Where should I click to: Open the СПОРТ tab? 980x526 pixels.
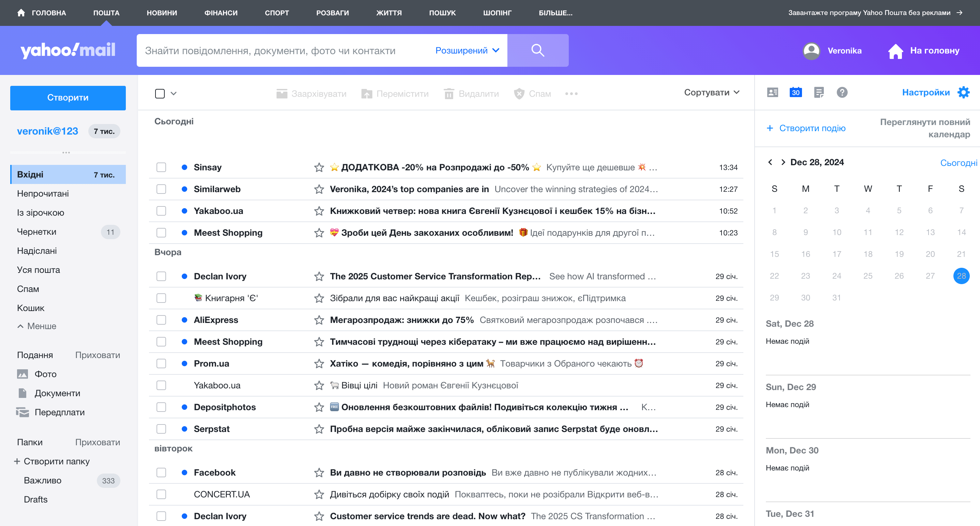click(x=277, y=13)
